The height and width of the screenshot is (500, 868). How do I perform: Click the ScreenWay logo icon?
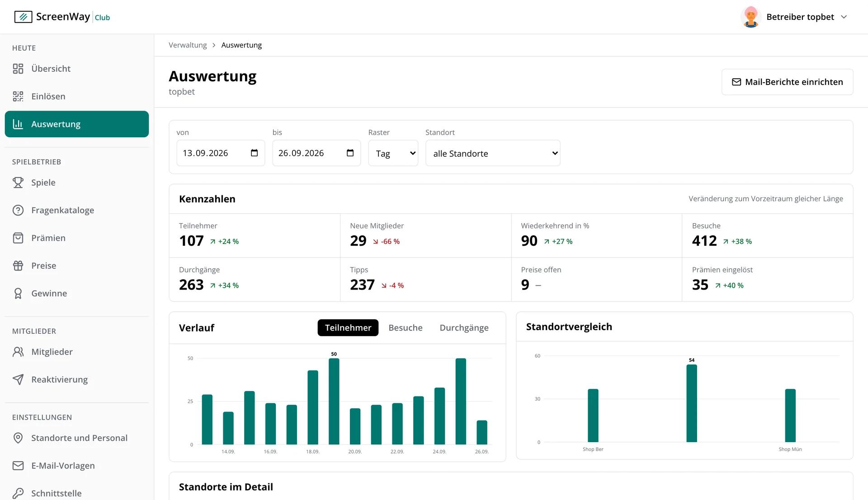point(23,17)
